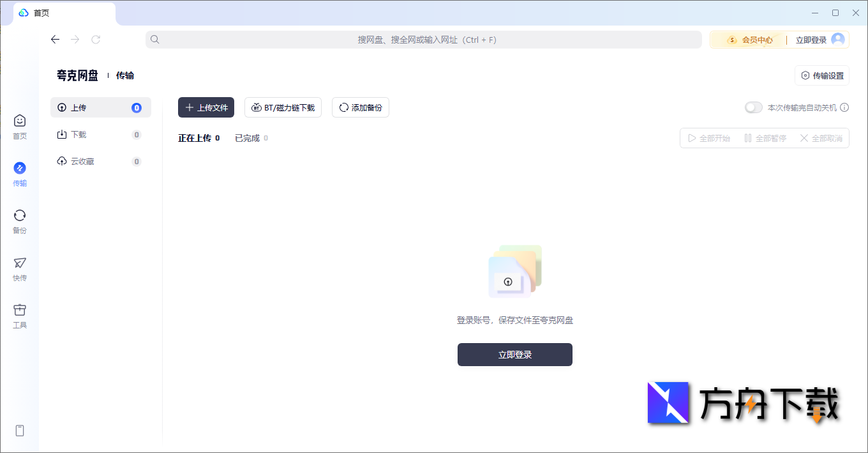Click the phone icon at sidebar bottom

click(x=20, y=431)
